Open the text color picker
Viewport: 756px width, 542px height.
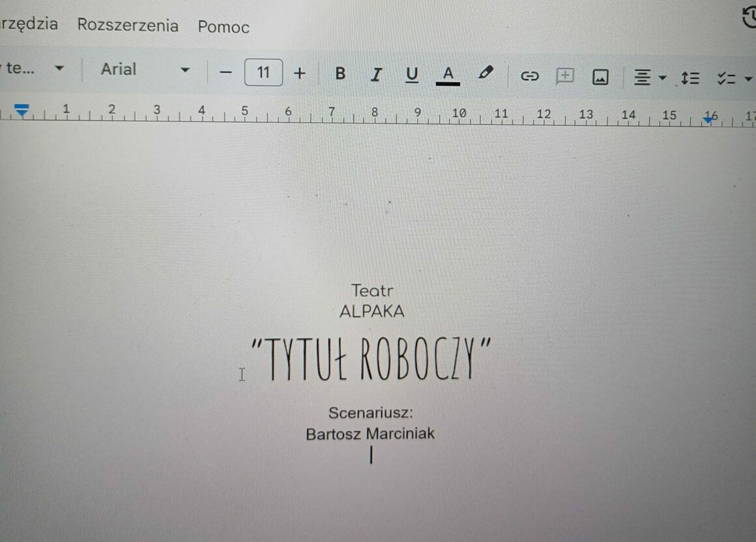448,75
